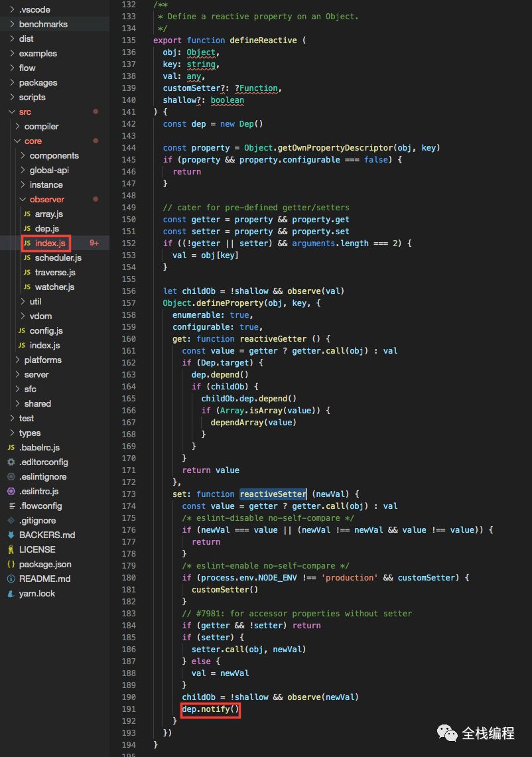Expand the flow folder
The width and height of the screenshot is (532, 757).
[x=12, y=68]
